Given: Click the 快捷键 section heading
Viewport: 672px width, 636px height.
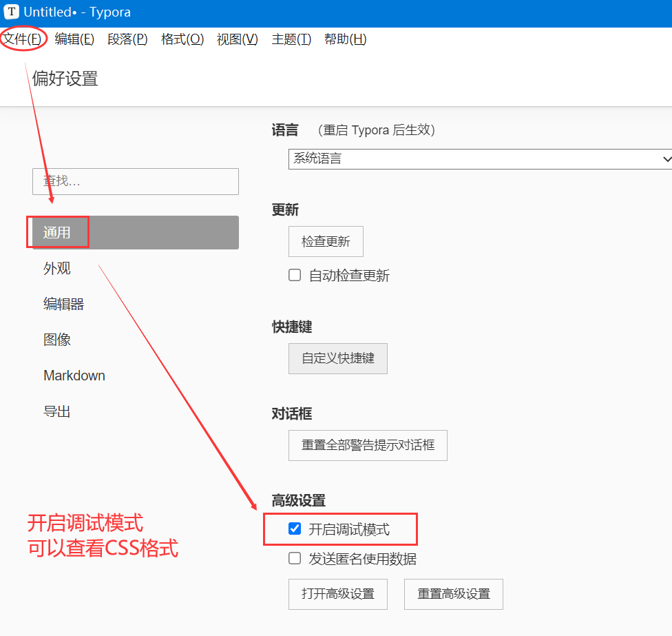Looking at the screenshot, I should point(291,327).
